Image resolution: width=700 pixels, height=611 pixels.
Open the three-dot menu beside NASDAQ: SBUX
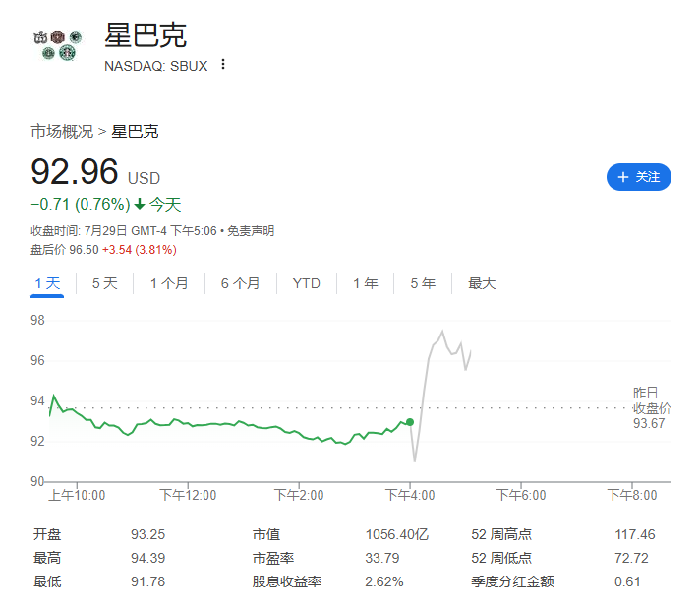click(223, 65)
